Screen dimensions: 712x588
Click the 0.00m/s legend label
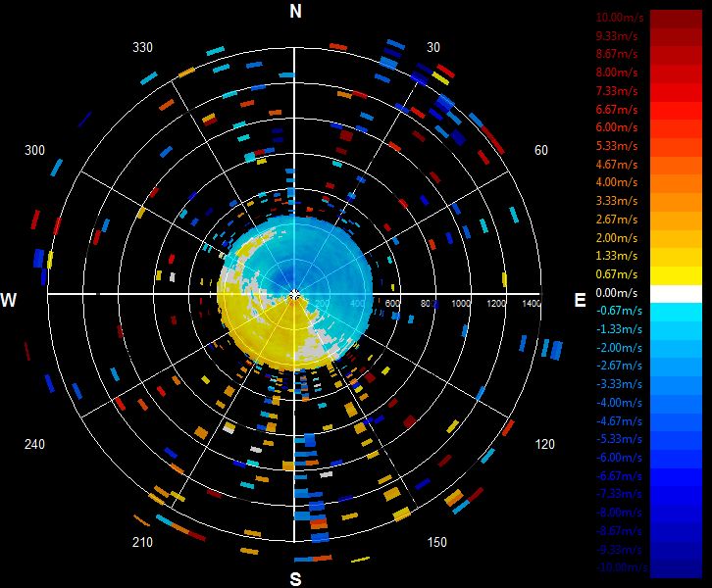pyautogui.click(x=617, y=293)
